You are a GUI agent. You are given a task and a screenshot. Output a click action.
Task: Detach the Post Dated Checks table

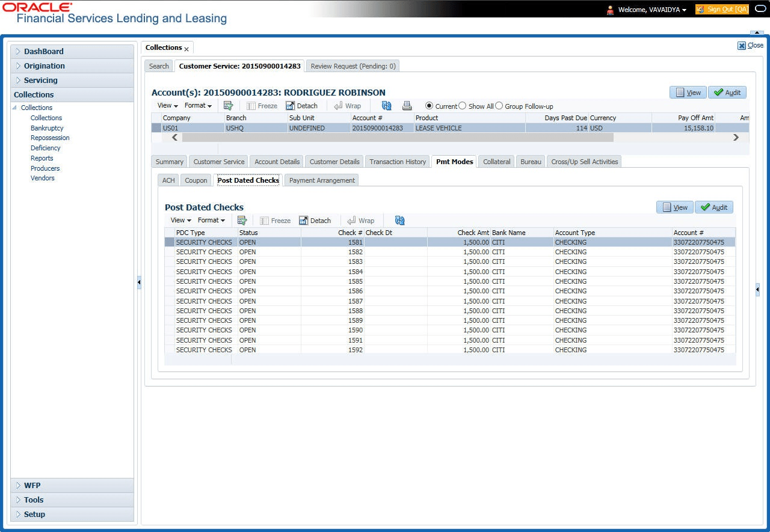coord(315,221)
